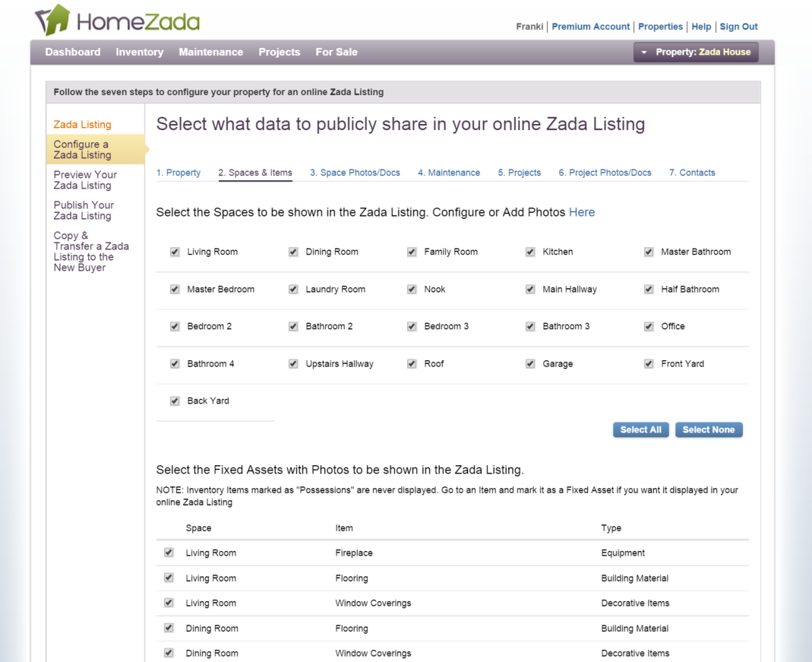Open the Help link

tap(701, 27)
